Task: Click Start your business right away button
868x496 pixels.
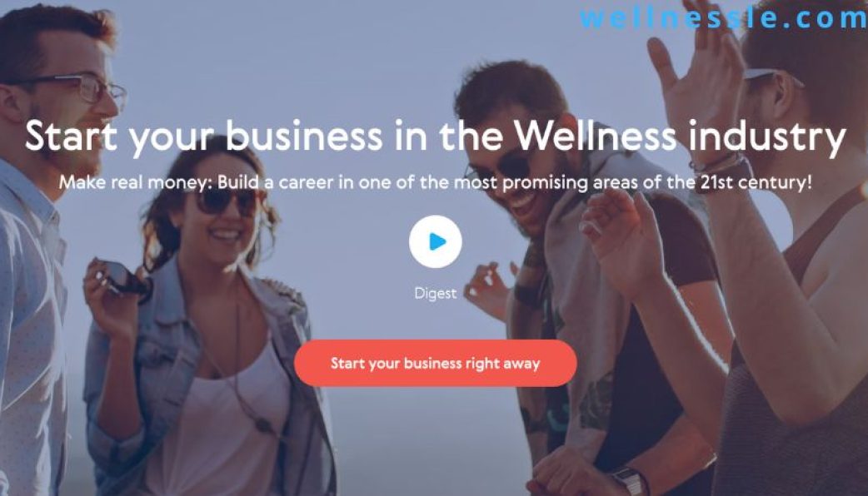Action: 435,364
